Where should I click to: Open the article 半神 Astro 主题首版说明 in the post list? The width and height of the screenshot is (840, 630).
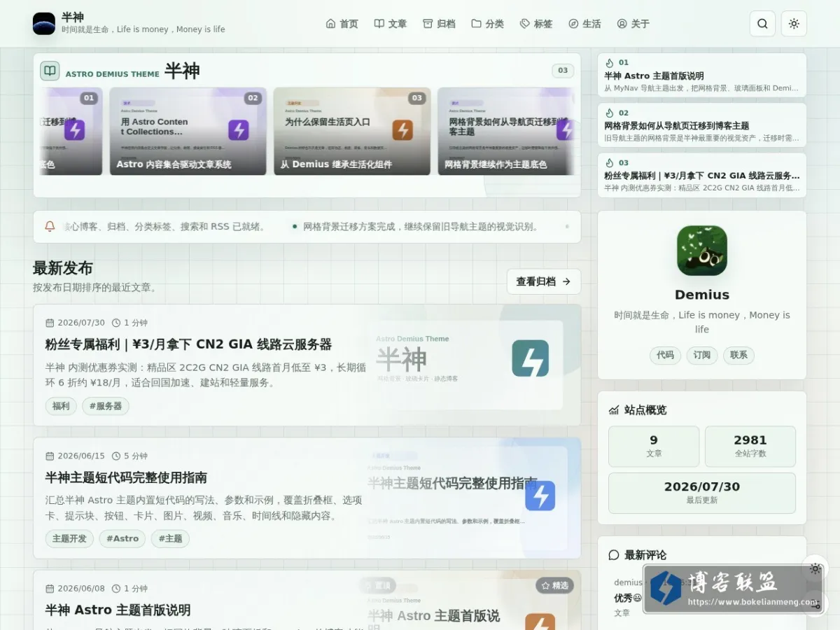(x=118, y=610)
